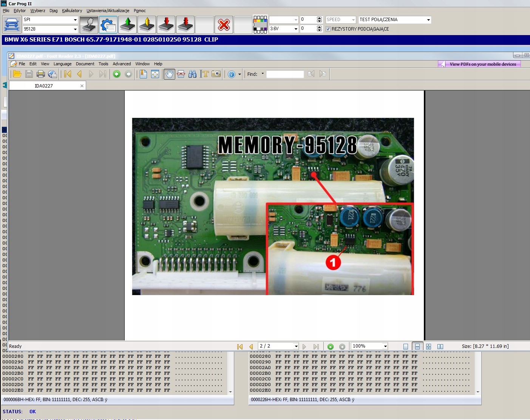Select the Hand tool in Foxit Reader
530x420 pixels.
[169, 74]
